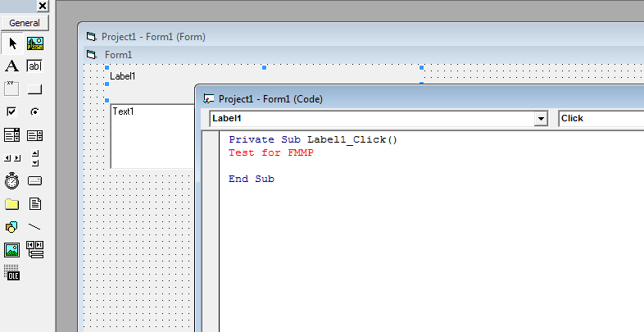The width and height of the screenshot is (644, 332).
Task: Click the 'Test for FMMP' code line
Action: pos(271,152)
